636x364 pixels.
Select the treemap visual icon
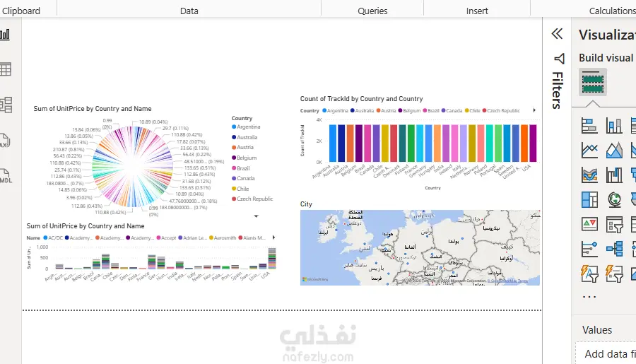(589, 199)
